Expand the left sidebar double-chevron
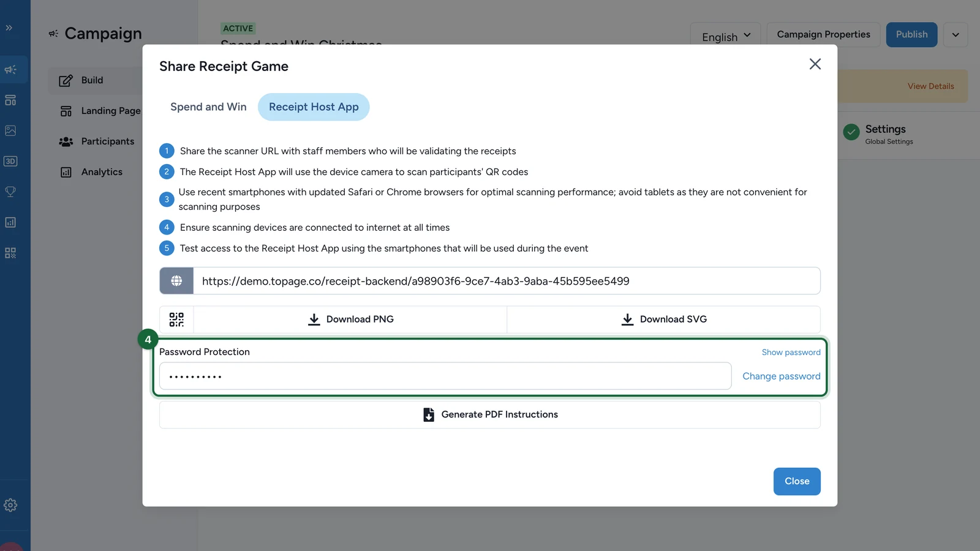This screenshot has width=980, height=551. point(9,28)
